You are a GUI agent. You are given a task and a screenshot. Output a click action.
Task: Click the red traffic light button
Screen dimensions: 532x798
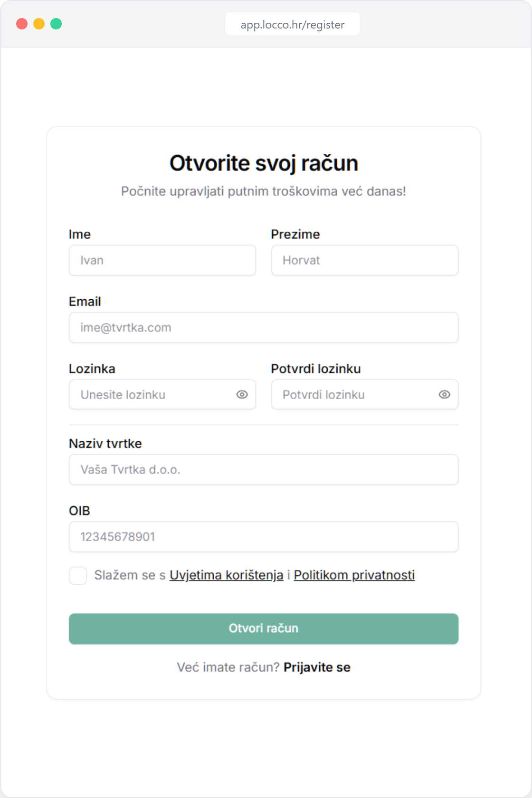[22, 24]
